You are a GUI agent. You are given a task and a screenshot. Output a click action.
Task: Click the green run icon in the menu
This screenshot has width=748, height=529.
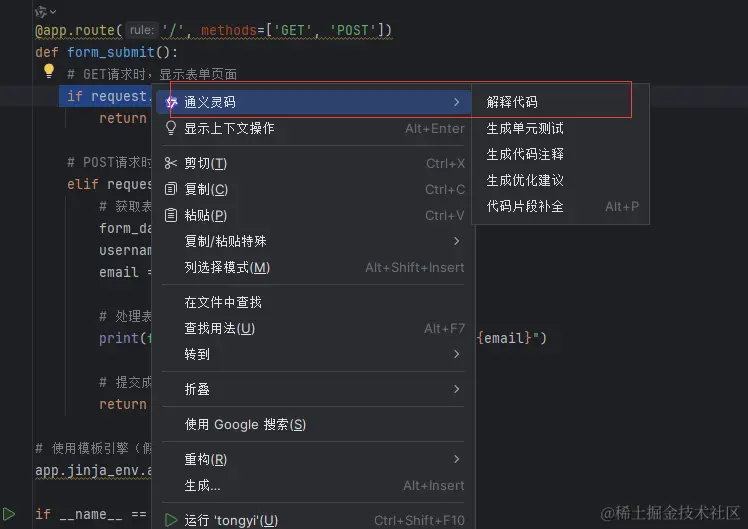coord(171,520)
